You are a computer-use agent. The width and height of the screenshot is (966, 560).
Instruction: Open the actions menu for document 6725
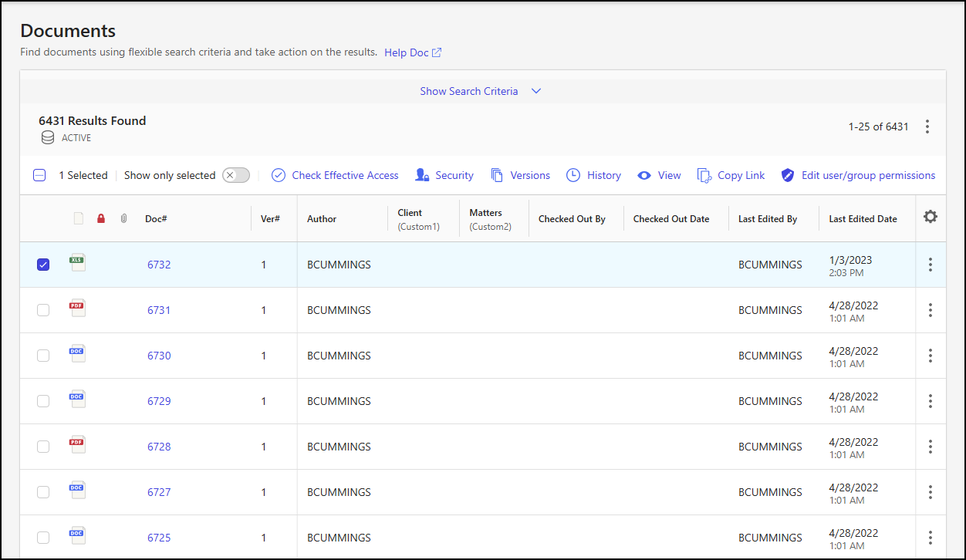[x=931, y=537]
